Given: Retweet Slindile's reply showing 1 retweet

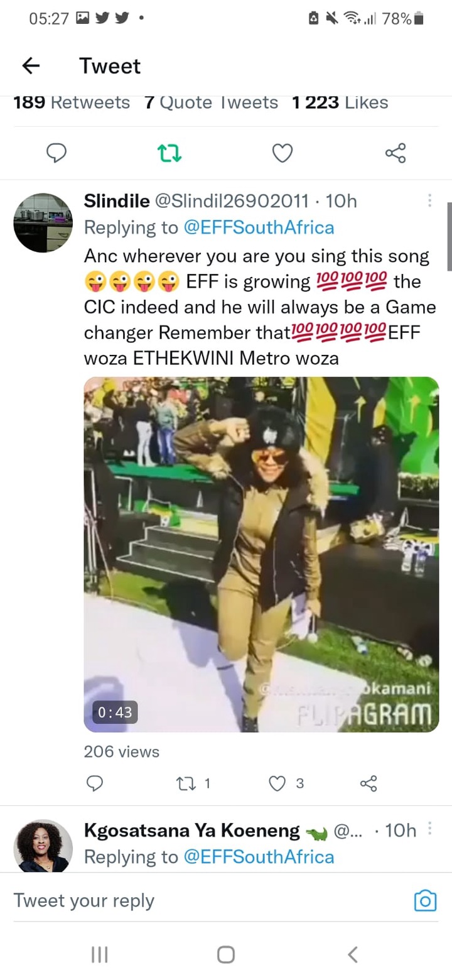Looking at the screenshot, I should (x=191, y=783).
